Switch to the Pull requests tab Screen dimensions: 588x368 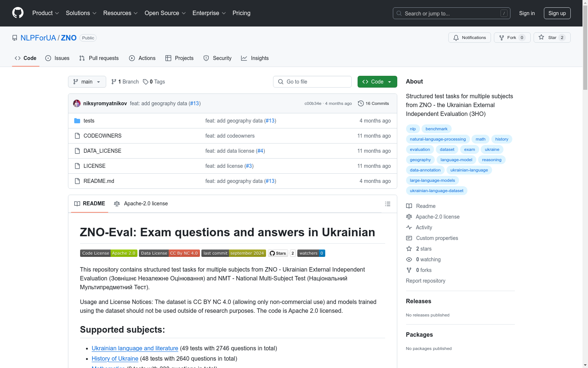point(99,58)
